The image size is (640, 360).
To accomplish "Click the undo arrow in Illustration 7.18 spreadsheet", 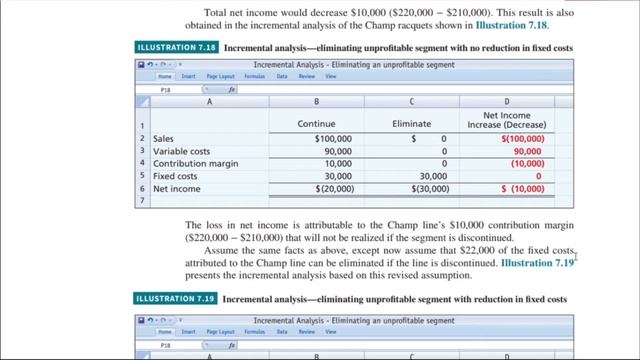I will [150, 64].
